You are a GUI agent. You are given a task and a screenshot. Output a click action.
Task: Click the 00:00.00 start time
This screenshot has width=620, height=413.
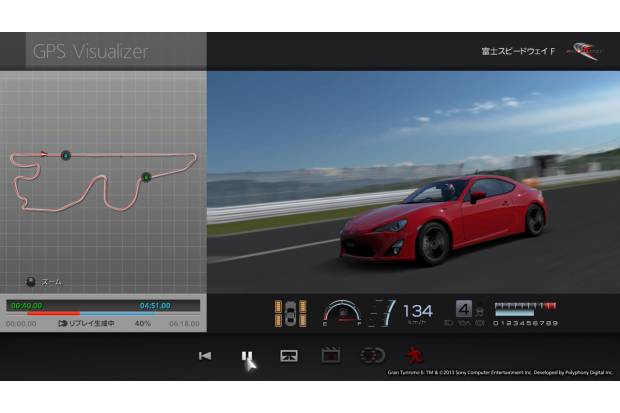[21, 324]
